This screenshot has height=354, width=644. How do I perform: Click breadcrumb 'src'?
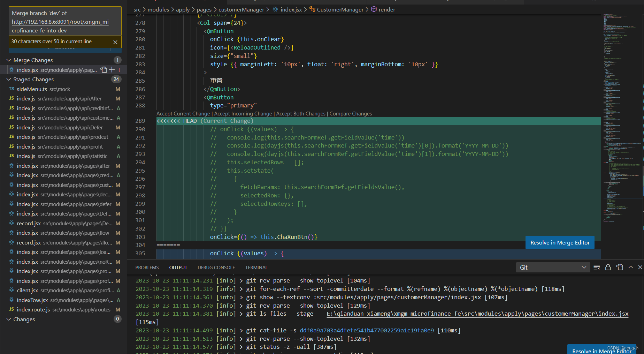137,9
